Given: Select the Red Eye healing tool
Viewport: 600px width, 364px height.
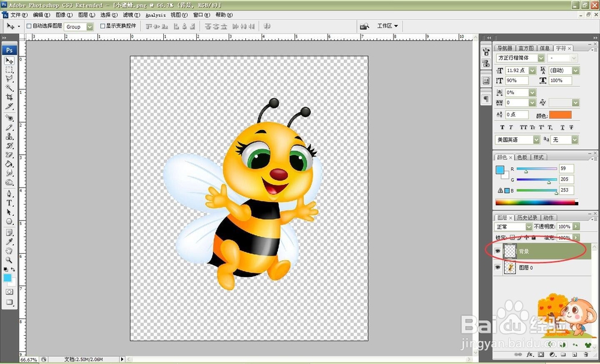Looking at the screenshot, I should 9,119.
